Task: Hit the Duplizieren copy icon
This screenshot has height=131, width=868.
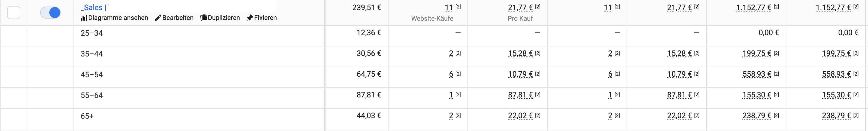Action: (203, 18)
